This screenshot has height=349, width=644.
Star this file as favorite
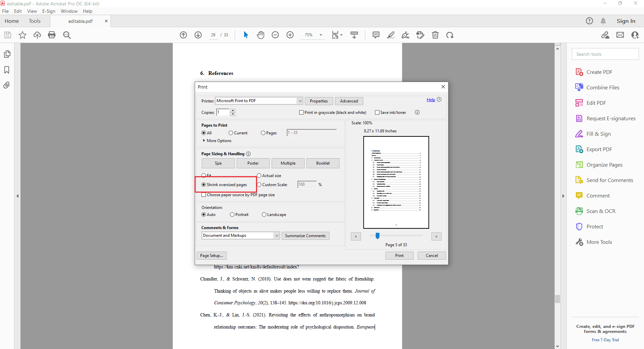click(22, 35)
